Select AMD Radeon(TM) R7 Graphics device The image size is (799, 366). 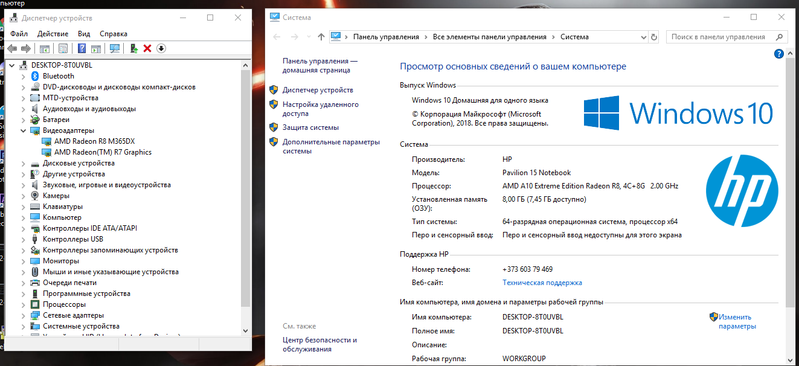[102, 152]
